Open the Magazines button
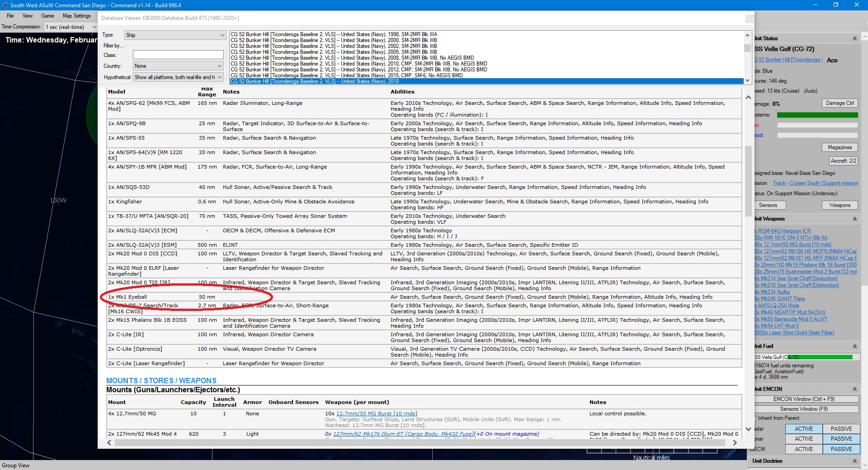868x470 pixels. [840, 147]
